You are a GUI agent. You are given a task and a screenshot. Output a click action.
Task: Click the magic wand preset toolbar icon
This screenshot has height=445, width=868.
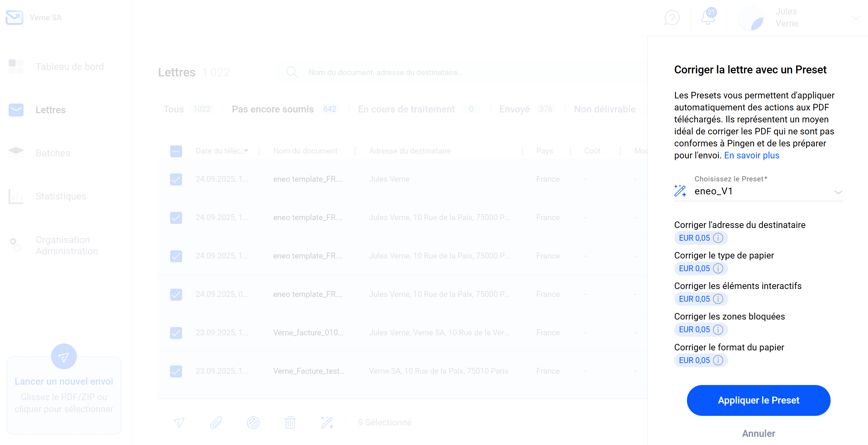327,422
